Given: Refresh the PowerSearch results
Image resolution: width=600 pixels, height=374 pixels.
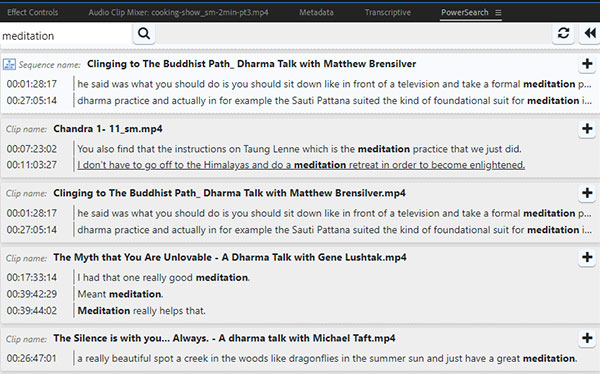Looking at the screenshot, I should (563, 33).
